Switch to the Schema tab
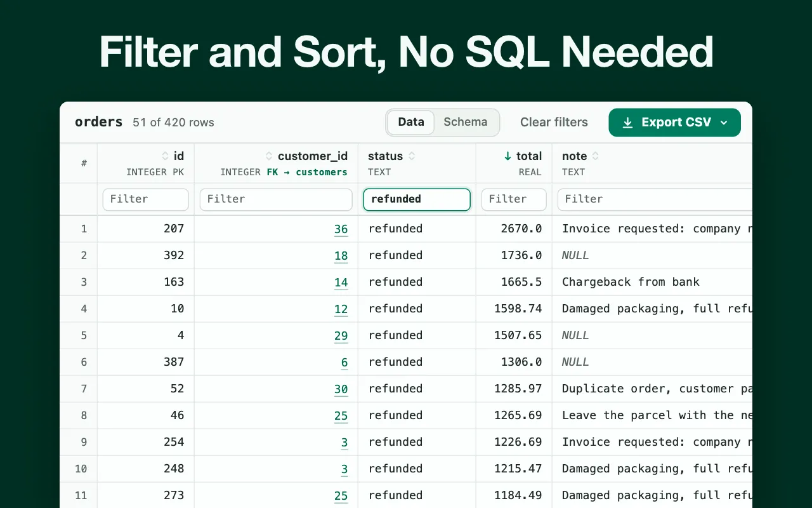 (466, 122)
